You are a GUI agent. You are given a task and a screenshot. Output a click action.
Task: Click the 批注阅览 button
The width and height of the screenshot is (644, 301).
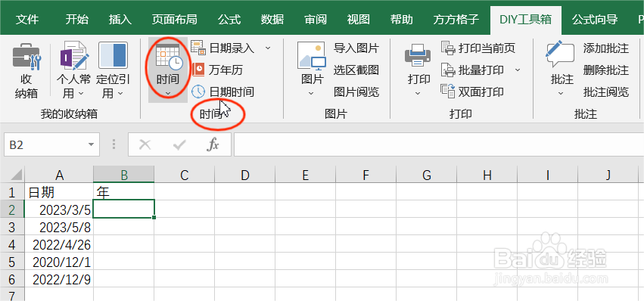[x=606, y=92]
